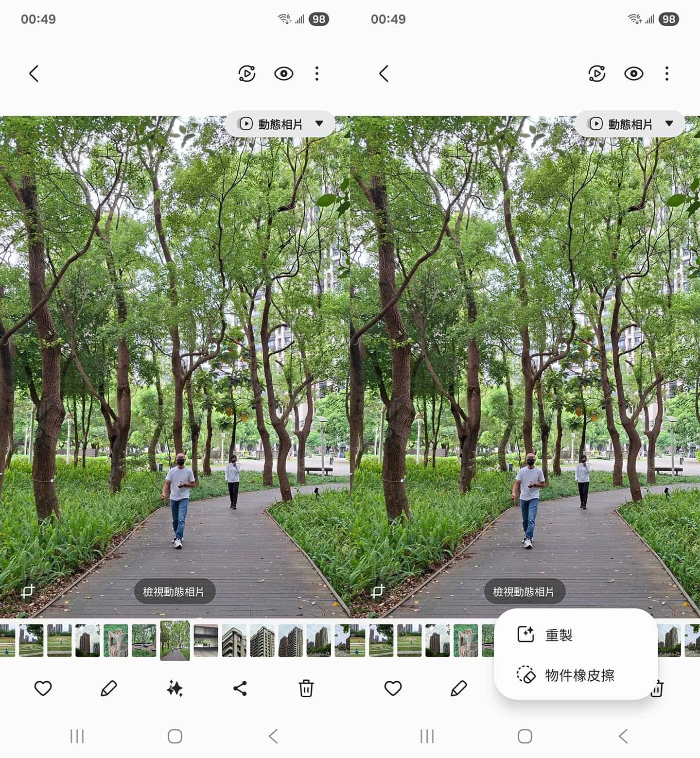Tap the 00:49 clock on left status bar

click(38, 19)
